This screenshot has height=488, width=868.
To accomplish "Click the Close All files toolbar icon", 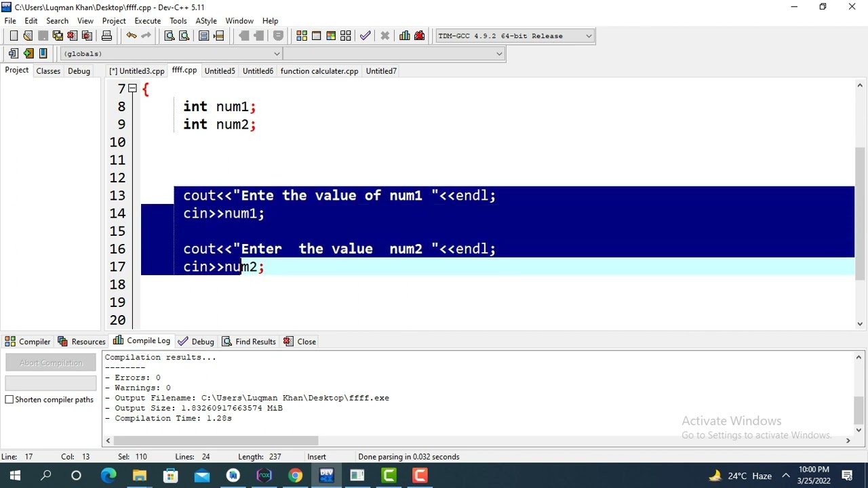I will pyautogui.click(x=87, y=36).
